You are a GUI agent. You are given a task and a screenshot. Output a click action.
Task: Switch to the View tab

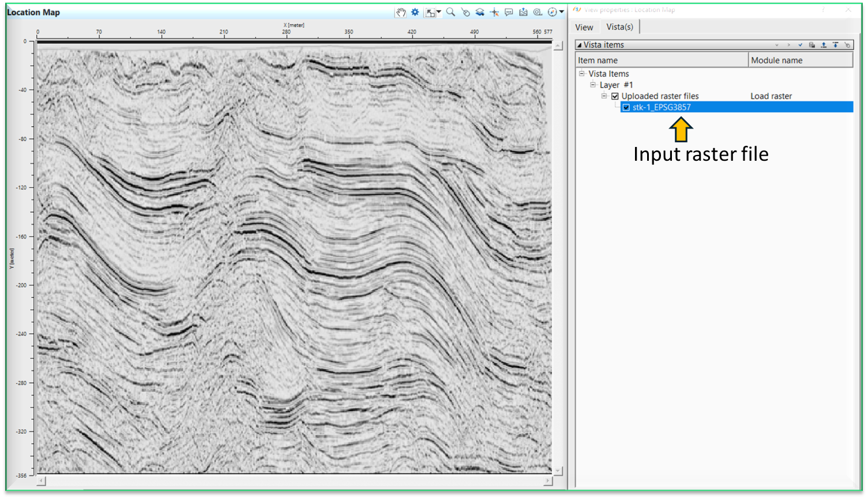coord(584,27)
